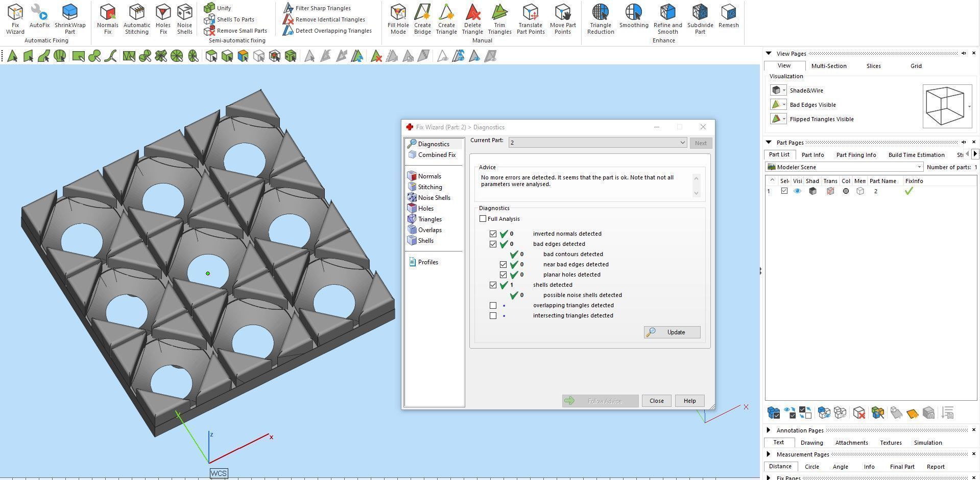Open Help in Fix Wizard
The width and height of the screenshot is (980, 480).
(x=689, y=401)
